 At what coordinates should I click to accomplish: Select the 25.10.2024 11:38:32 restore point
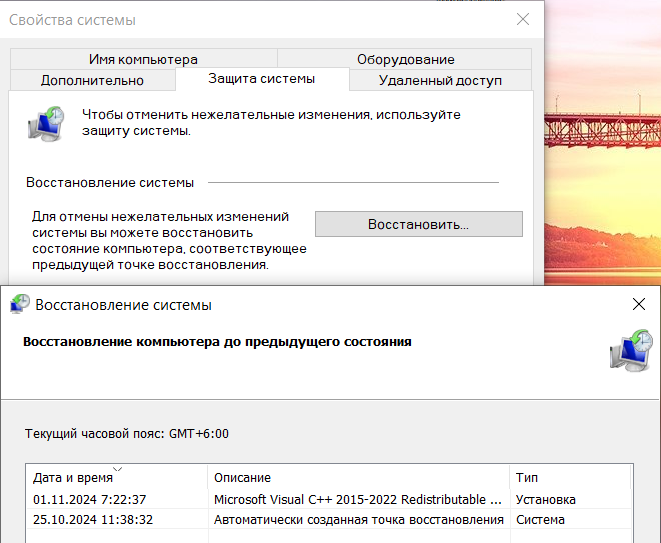point(92,520)
